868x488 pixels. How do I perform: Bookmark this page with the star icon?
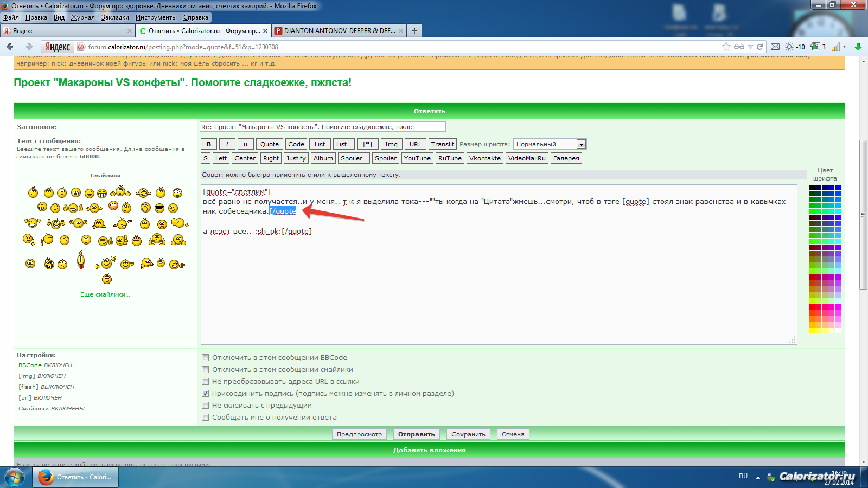(726, 47)
